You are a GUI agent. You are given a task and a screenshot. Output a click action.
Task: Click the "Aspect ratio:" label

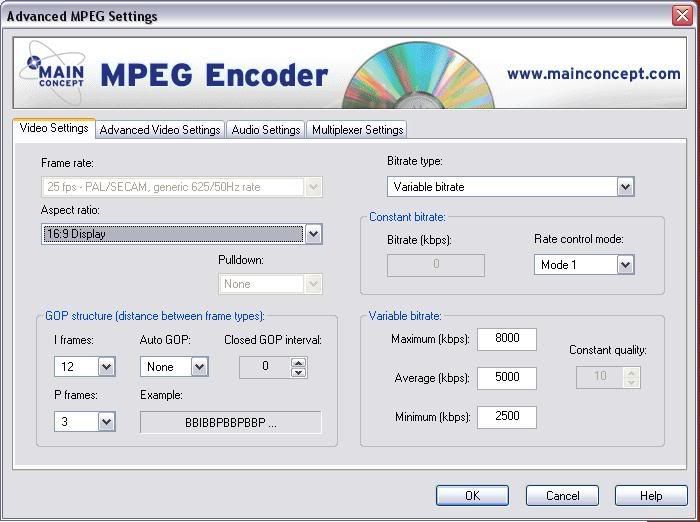[x=71, y=210]
